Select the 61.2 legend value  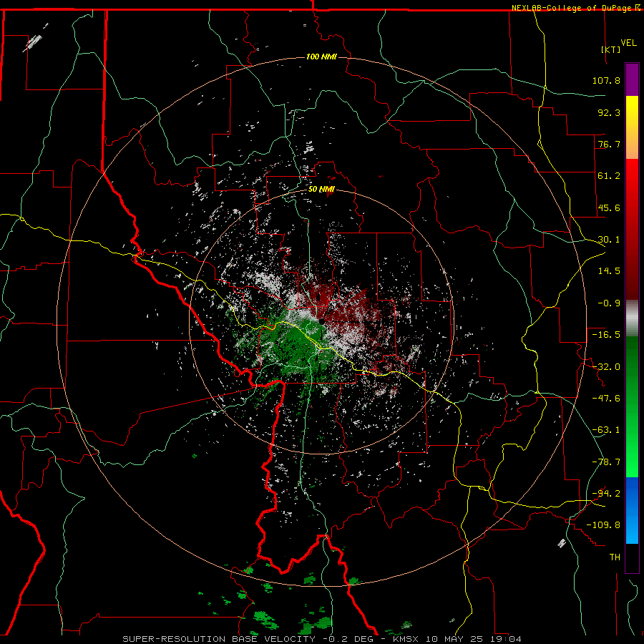(x=609, y=176)
